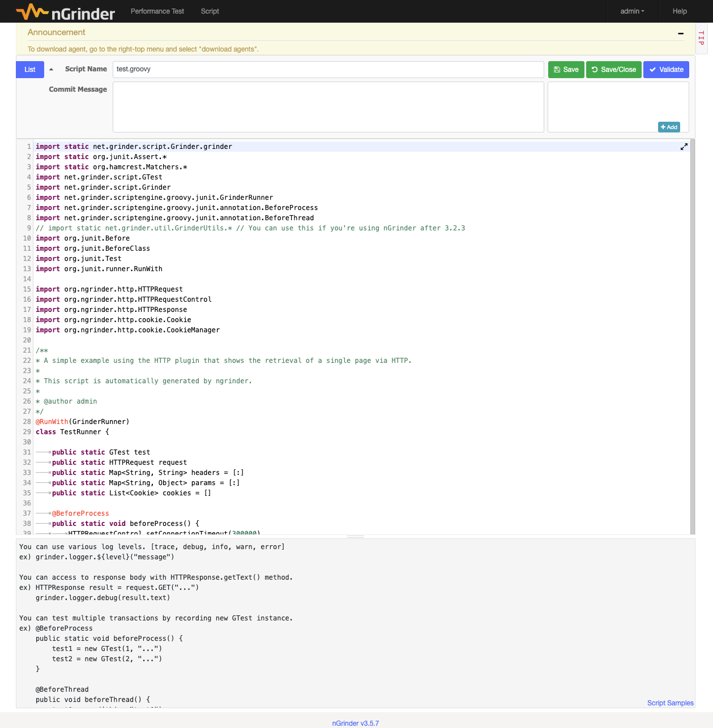Expand code editor to full screen
Image resolution: width=713 pixels, height=728 pixels.
click(x=684, y=147)
